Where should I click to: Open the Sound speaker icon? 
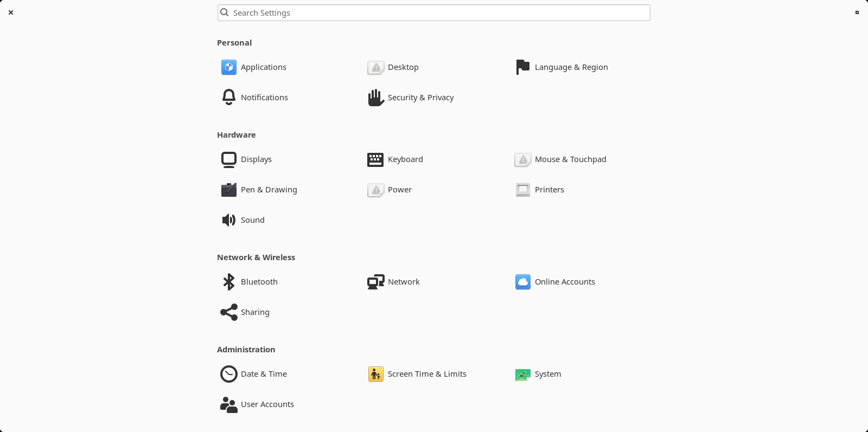[229, 220]
